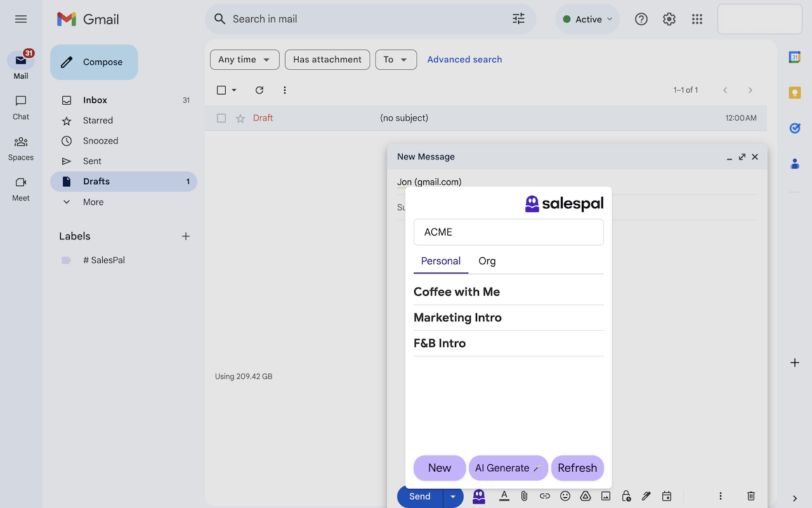The width and height of the screenshot is (812, 508).
Task: Follow the Advanced search link
Action: point(464,60)
